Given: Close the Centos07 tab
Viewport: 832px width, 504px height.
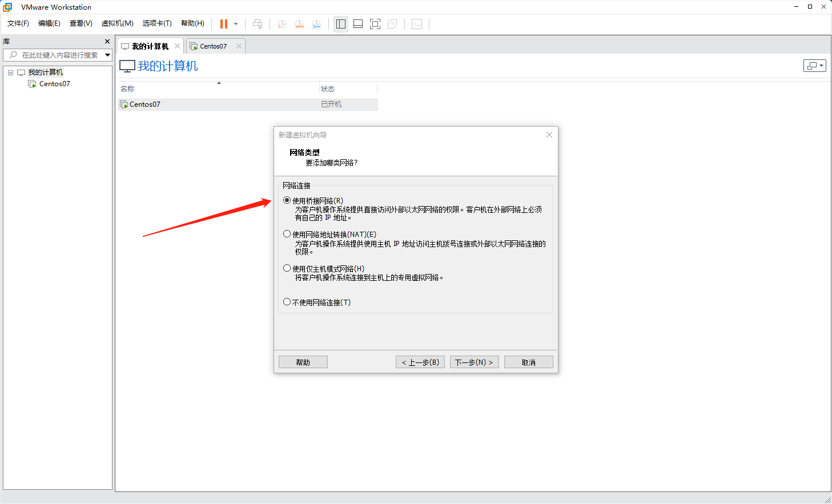Looking at the screenshot, I should [239, 46].
